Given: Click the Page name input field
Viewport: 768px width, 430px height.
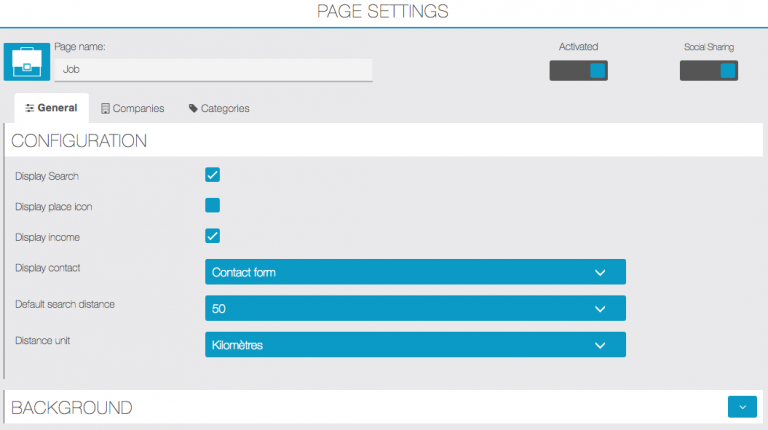Looking at the screenshot, I should [x=212, y=70].
